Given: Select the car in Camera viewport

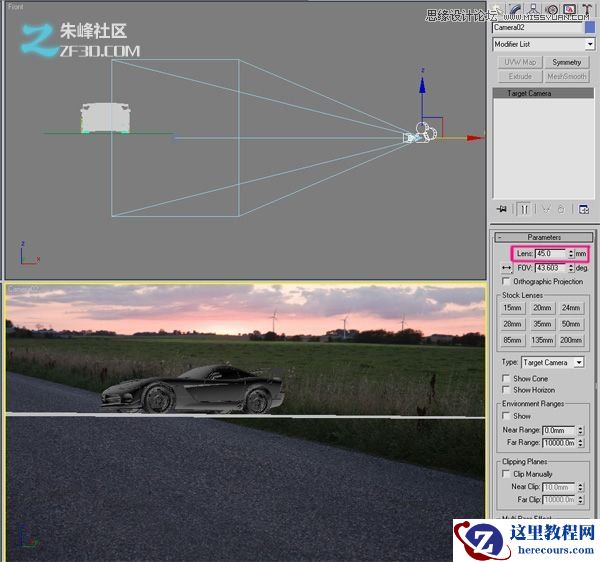Looking at the screenshot, I should [192, 389].
